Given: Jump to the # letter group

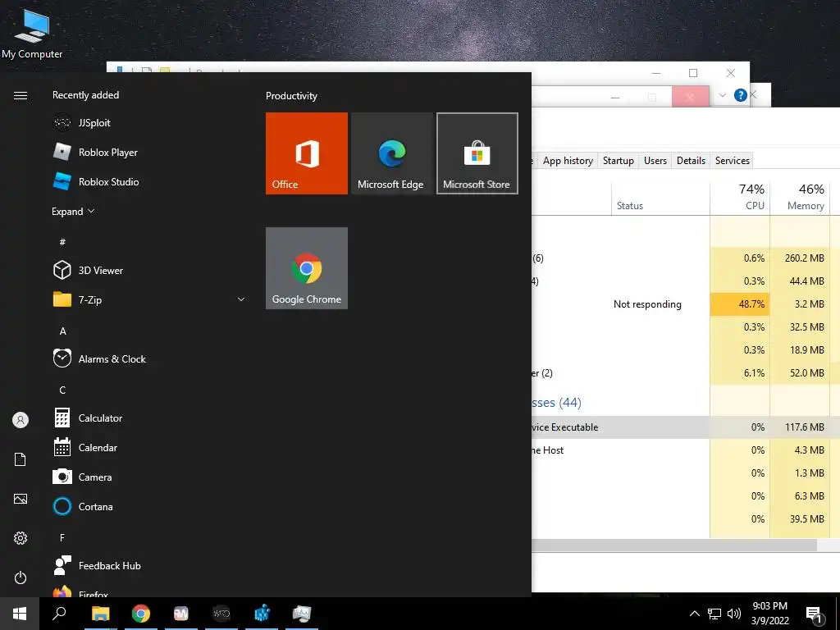Looking at the screenshot, I should (62, 242).
